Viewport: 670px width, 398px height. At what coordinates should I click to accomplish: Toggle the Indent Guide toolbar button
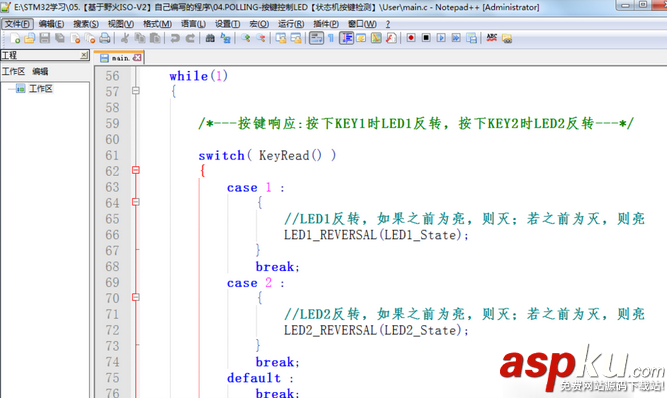[346, 38]
